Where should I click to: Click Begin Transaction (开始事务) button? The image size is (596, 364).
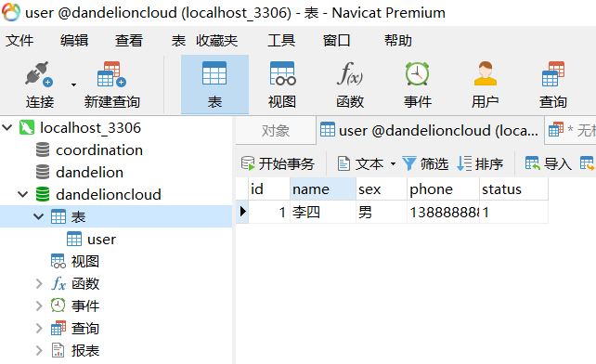pos(278,163)
